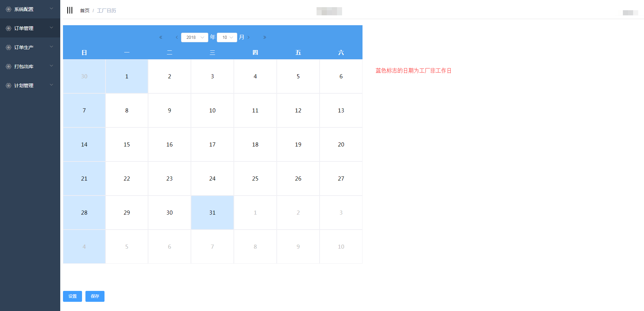Go to previous year with double-left arrow
The height and width of the screenshot is (311, 644).
(161, 37)
